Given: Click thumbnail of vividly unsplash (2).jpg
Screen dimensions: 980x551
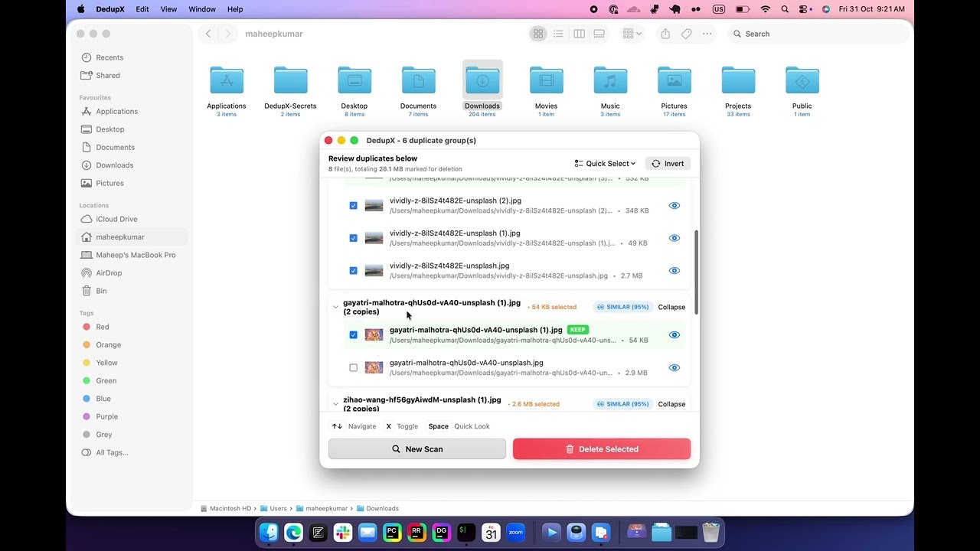Looking at the screenshot, I should tap(374, 206).
